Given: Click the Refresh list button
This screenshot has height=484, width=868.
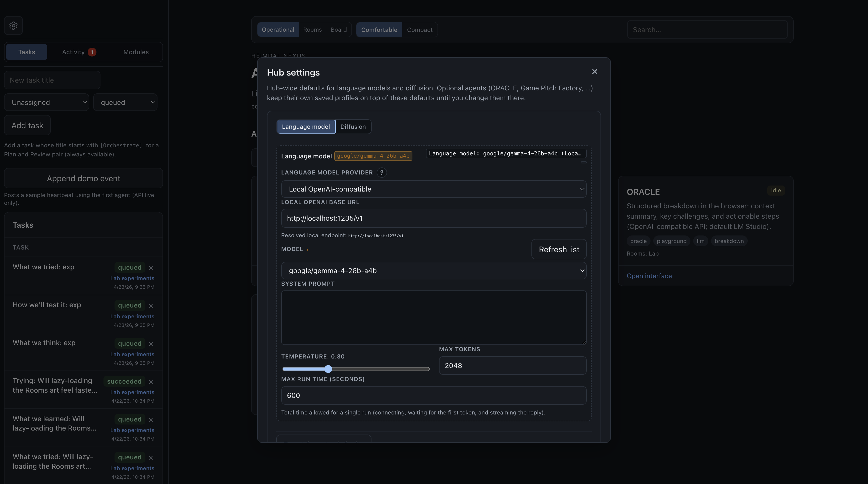Looking at the screenshot, I should [559, 249].
